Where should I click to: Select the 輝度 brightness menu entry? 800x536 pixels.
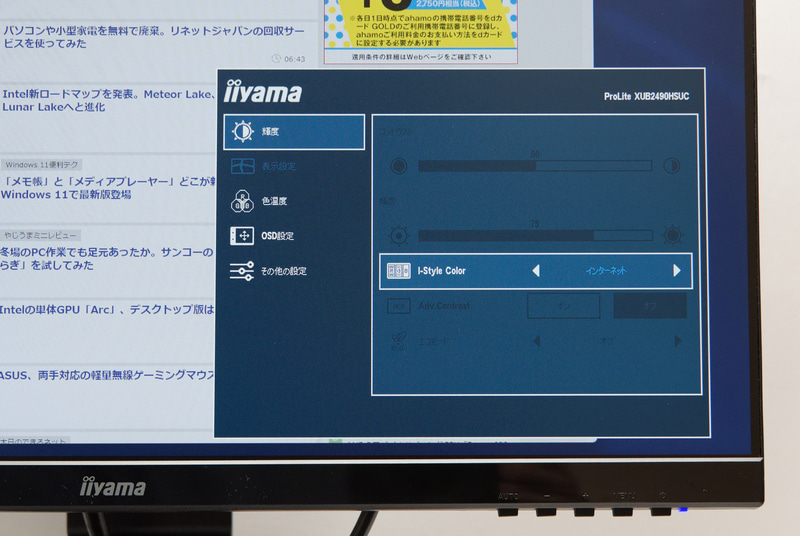click(294, 132)
